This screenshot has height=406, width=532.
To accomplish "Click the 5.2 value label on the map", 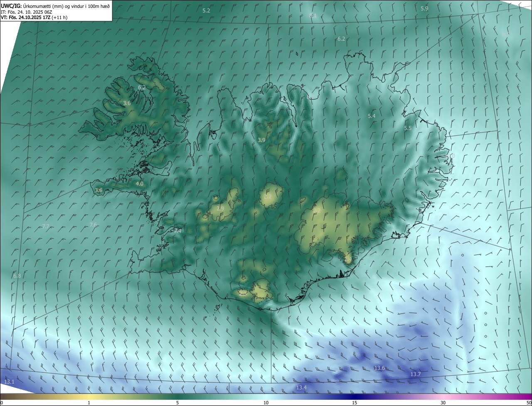I will tap(206, 10).
